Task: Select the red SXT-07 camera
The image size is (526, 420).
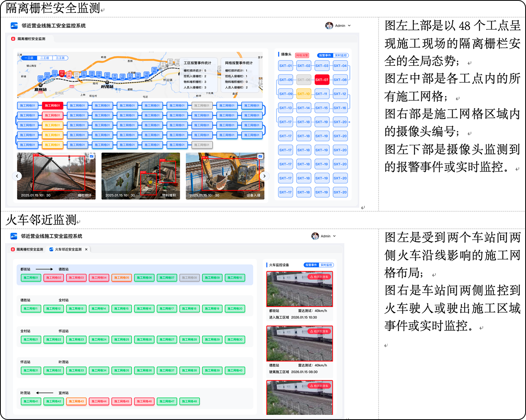Action: pos(322,80)
